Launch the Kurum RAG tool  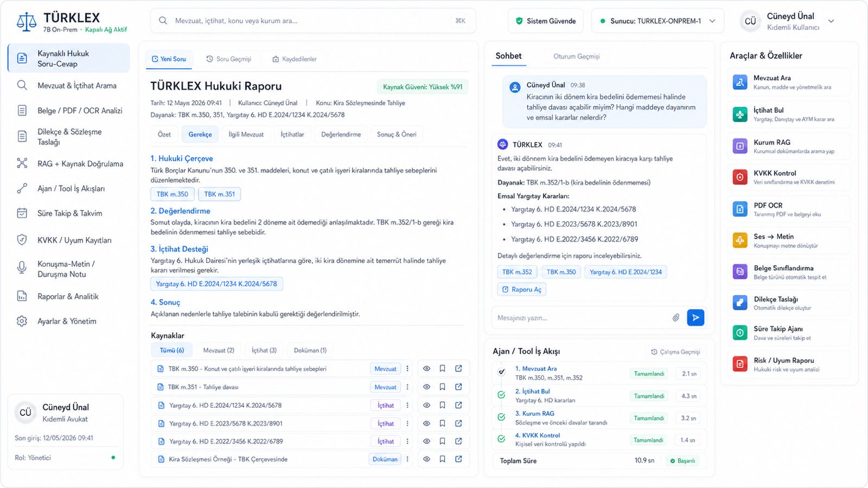789,146
